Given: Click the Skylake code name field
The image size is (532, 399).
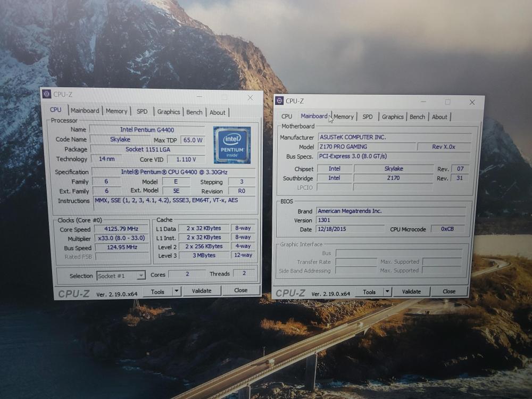Looking at the screenshot, I should pos(120,139).
